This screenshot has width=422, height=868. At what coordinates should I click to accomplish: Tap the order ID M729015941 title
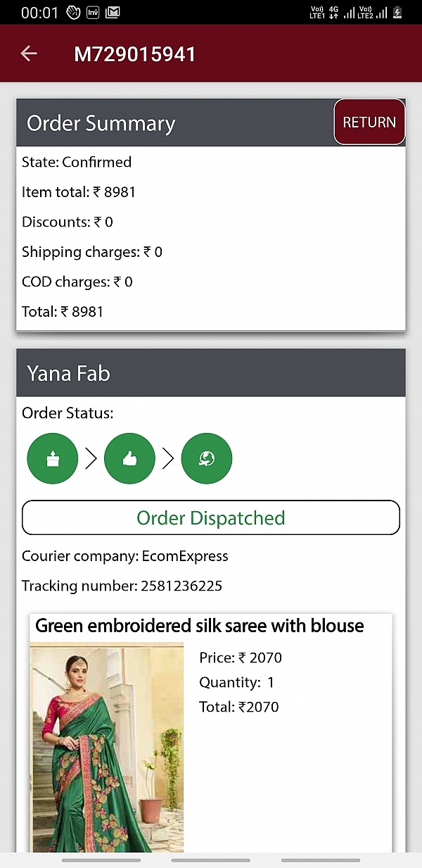point(135,54)
